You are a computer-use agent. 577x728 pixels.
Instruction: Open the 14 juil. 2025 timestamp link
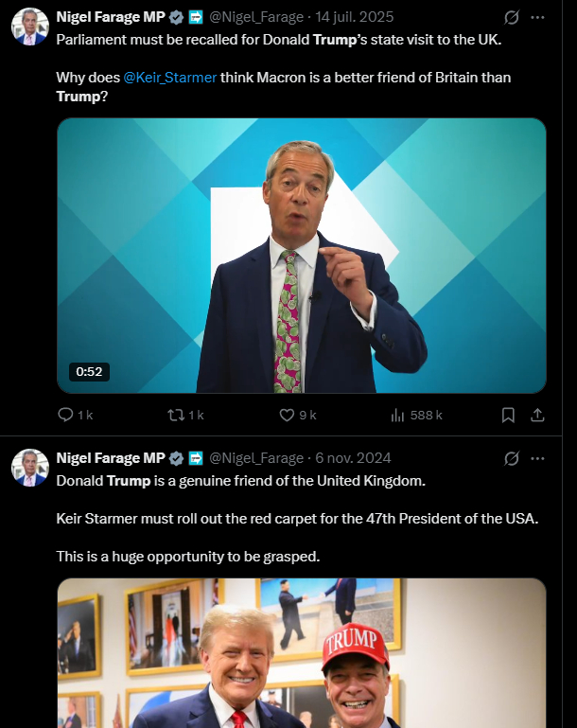pyautogui.click(x=355, y=17)
